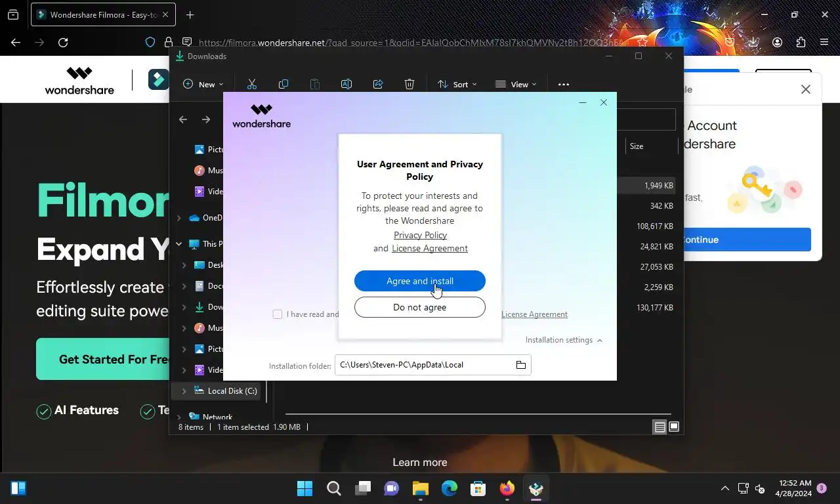Screen dimensions: 840x504
Task: Open the browser hamburger menu
Action: pyautogui.click(x=824, y=42)
